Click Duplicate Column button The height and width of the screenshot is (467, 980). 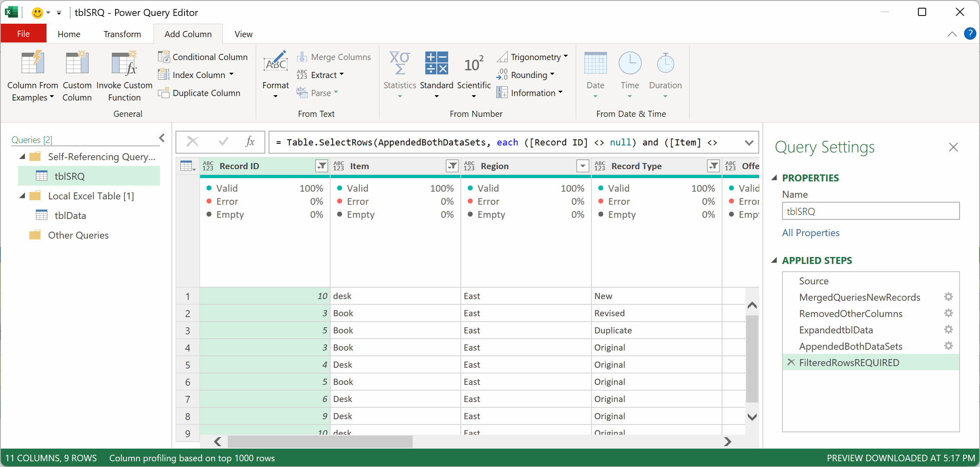[199, 93]
